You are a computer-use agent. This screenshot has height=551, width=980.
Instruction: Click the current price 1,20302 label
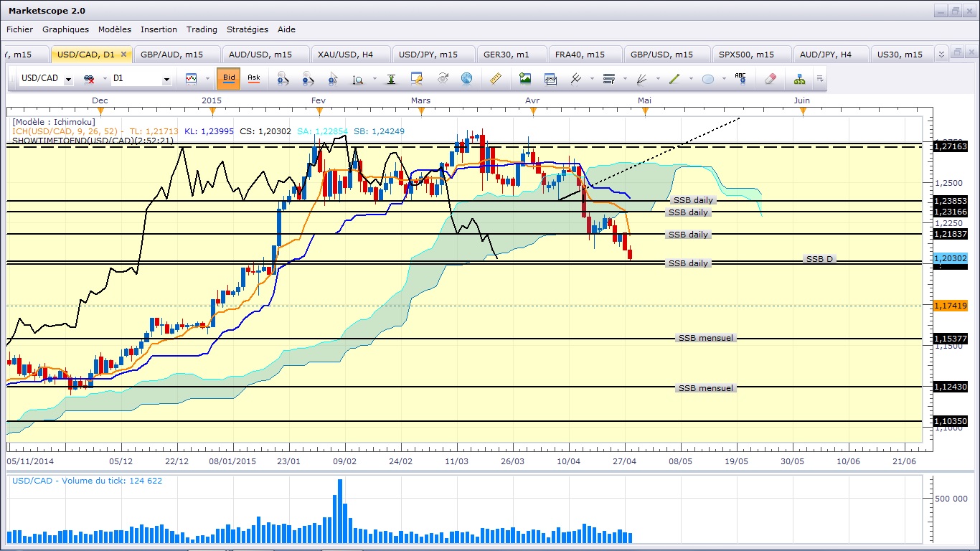click(x=951, y=258)
